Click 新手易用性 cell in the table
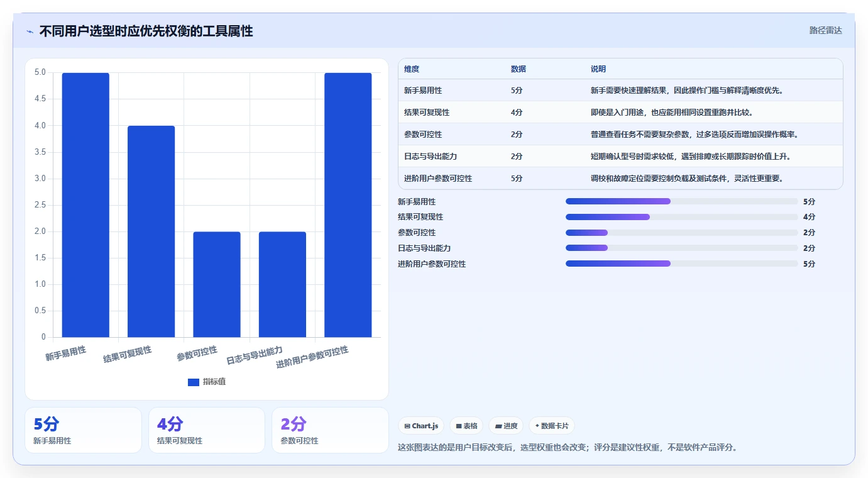868x478 pixels. pos(423,91)
